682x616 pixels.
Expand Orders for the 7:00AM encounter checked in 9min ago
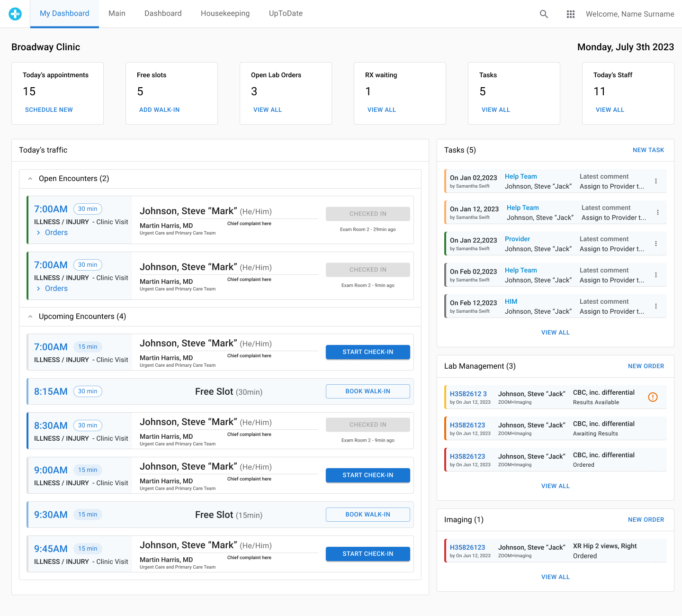pyautogui.click(x=52, y=289)
